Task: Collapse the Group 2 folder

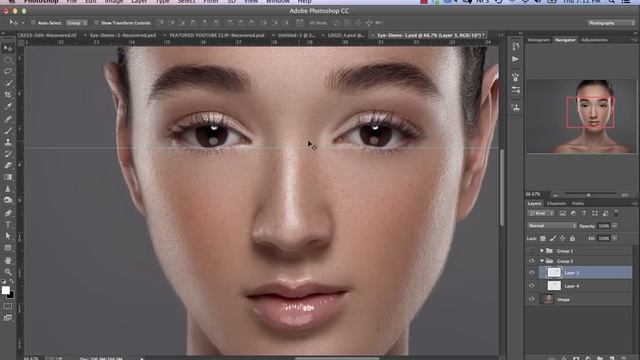Action: [x=542, y=261]
